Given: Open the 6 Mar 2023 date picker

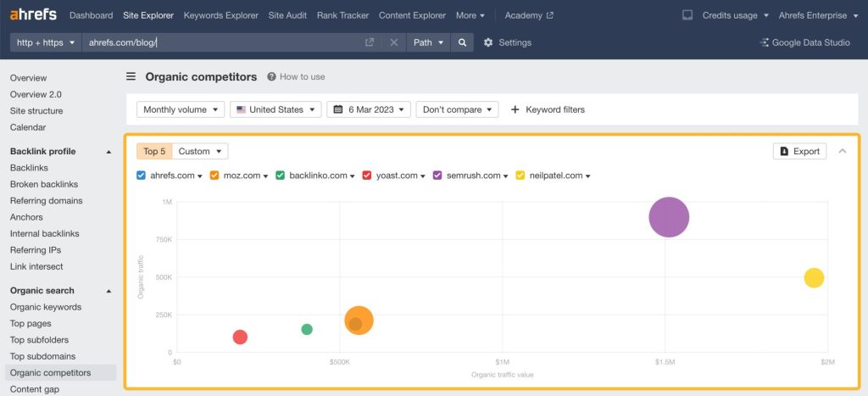Looking at the screenshot, I should click(369, 109).
